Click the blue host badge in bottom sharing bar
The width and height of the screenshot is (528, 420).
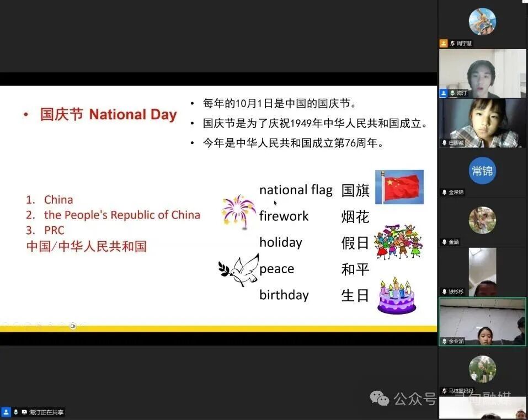pos(6,412)
